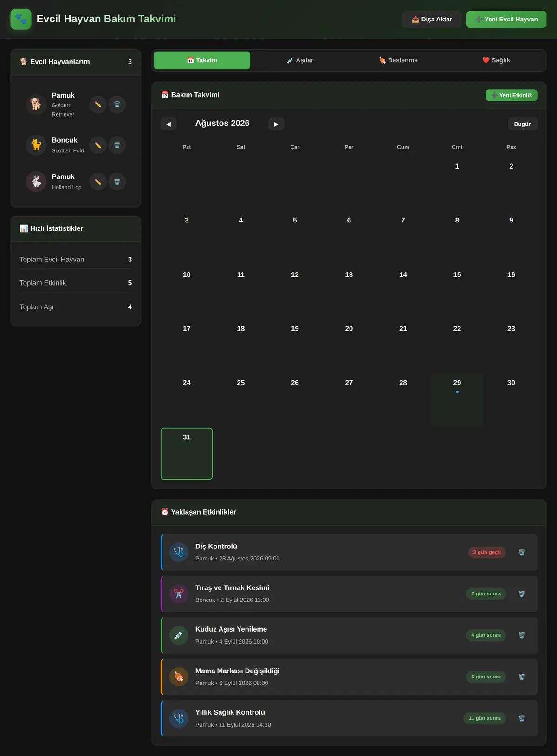The height and width of the screenshot is (756, 557).
Task: Edit the Golden Retriever Pamuk with pencil icon
Action: click(98, 104)
